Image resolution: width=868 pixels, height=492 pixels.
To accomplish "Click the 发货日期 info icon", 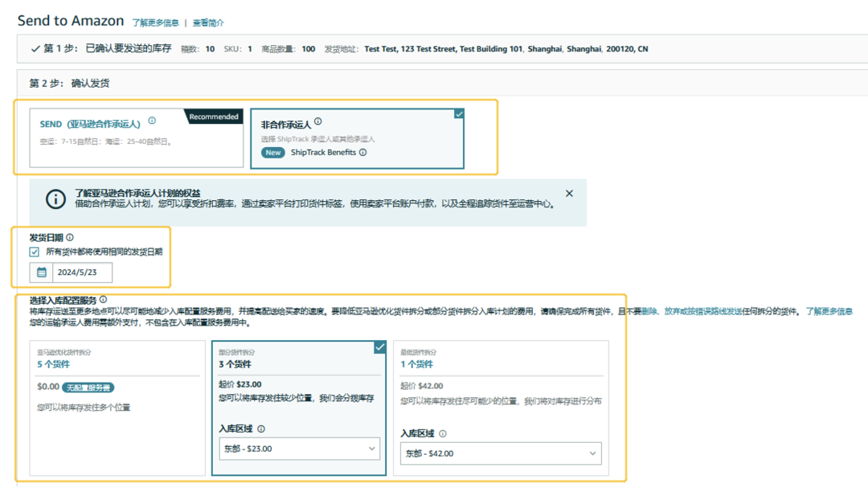I will (70, 238).
